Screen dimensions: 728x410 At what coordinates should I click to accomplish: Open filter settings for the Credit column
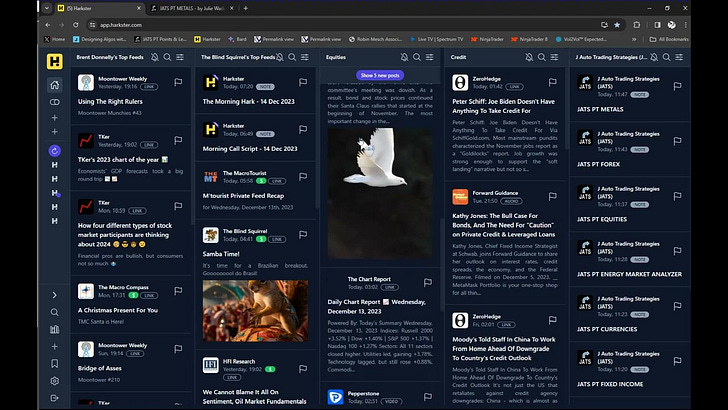point(554,57)
